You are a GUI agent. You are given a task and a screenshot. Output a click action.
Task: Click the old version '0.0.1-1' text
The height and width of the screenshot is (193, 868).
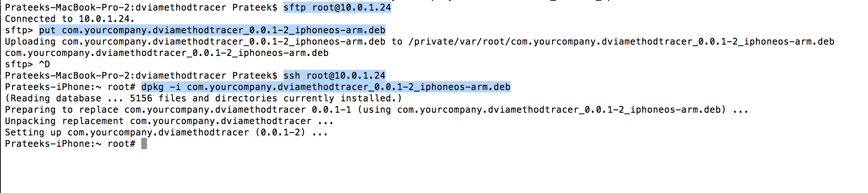[331, 109]
